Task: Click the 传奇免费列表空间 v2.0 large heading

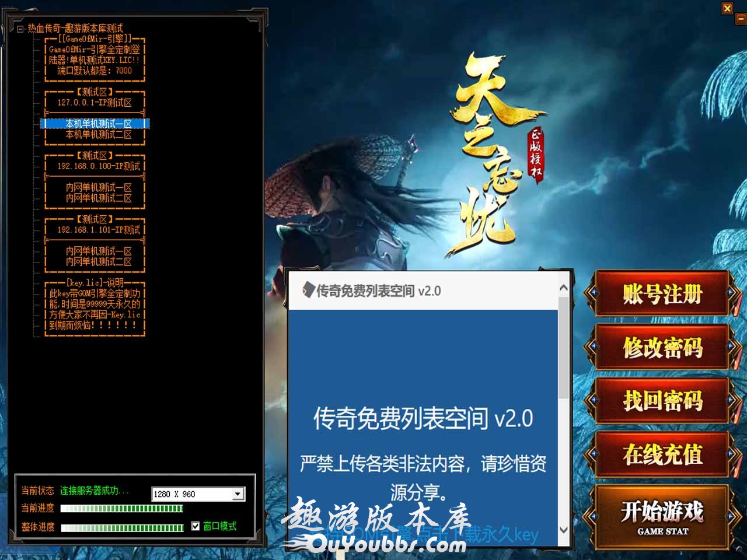Action: click(x=423, y=418)
